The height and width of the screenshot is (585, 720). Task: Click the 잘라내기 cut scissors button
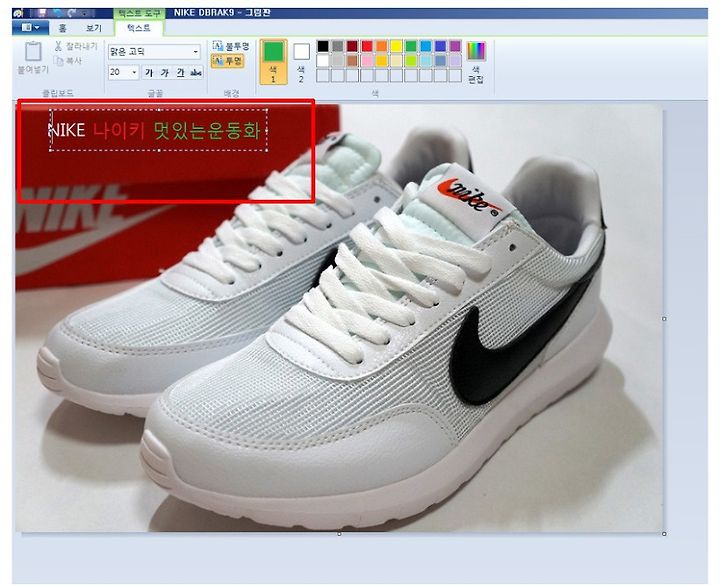[x=76, y=46]
